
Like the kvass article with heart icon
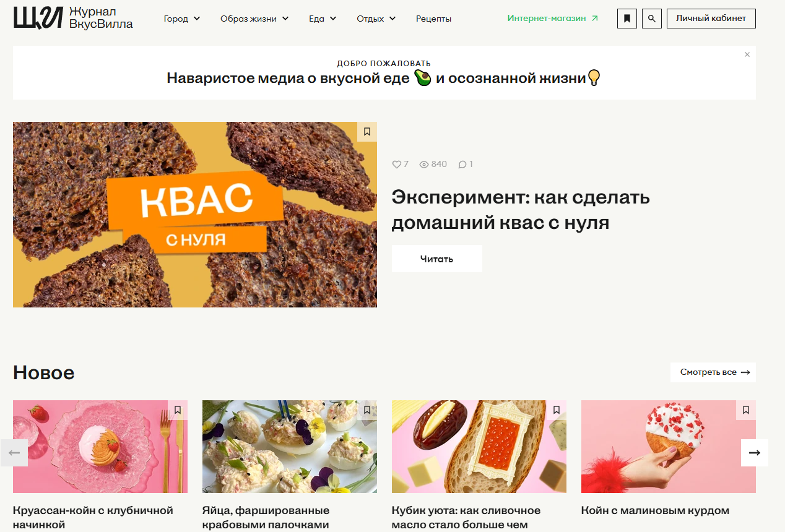coord(397,165)
